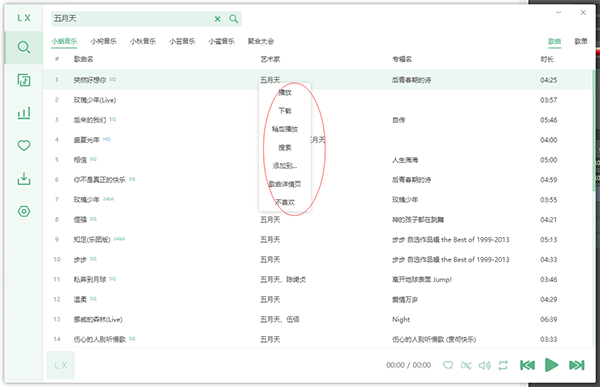Choose 稍后播放 in the context menu
Viewport: 600px width, 387px height.
click(285, 129)
